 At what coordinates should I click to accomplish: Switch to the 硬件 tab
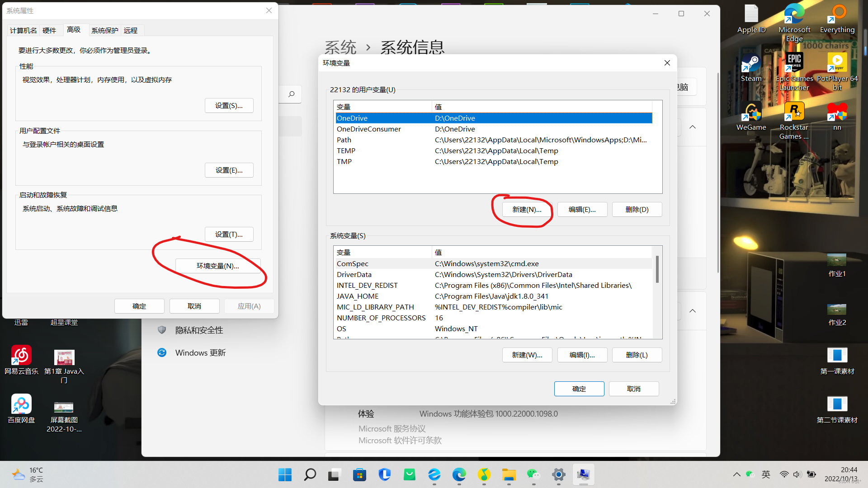(x=49, y=30)
